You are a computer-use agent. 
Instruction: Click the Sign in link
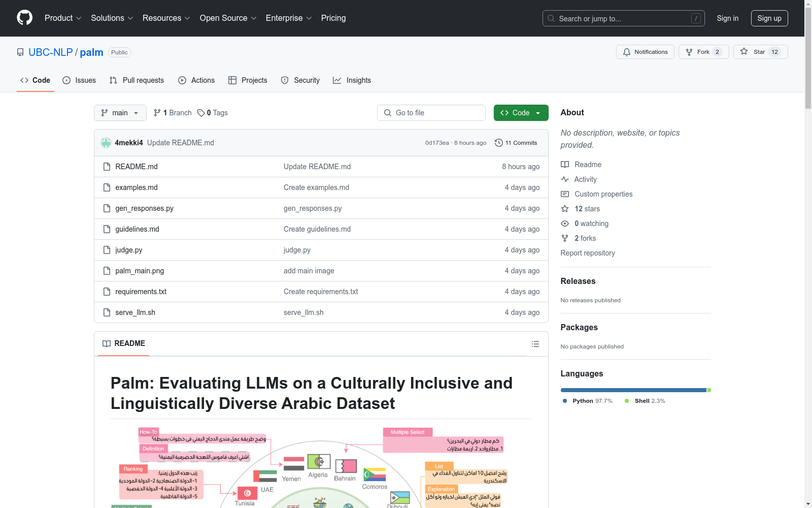[728, 18]
